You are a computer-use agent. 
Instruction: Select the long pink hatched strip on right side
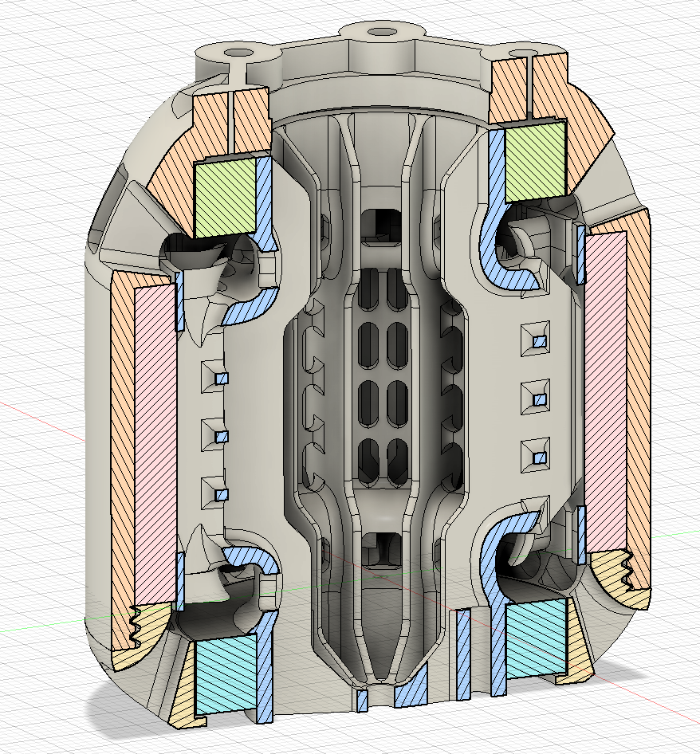pos(606,392)
